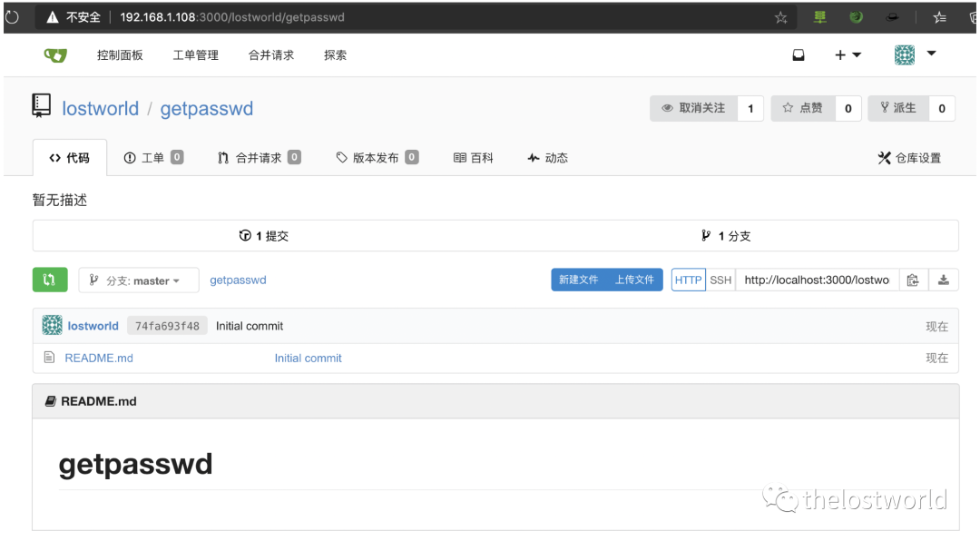This screenshot has width=980, height=541.
Task: Toggle watch with 取消关注 button
Action: pos(694,108)
